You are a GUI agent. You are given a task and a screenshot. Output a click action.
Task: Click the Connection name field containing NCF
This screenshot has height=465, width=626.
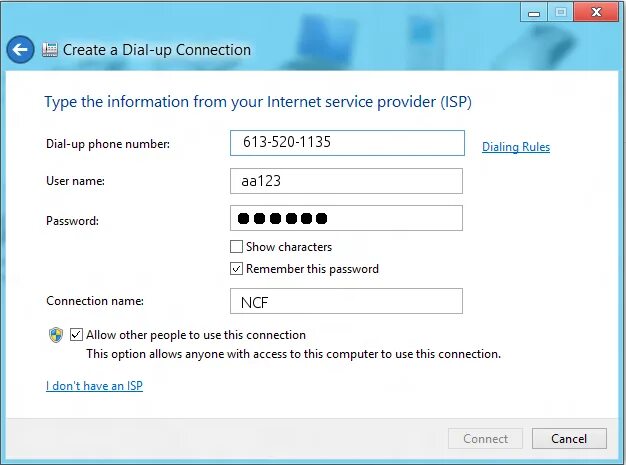pos(347,301)
